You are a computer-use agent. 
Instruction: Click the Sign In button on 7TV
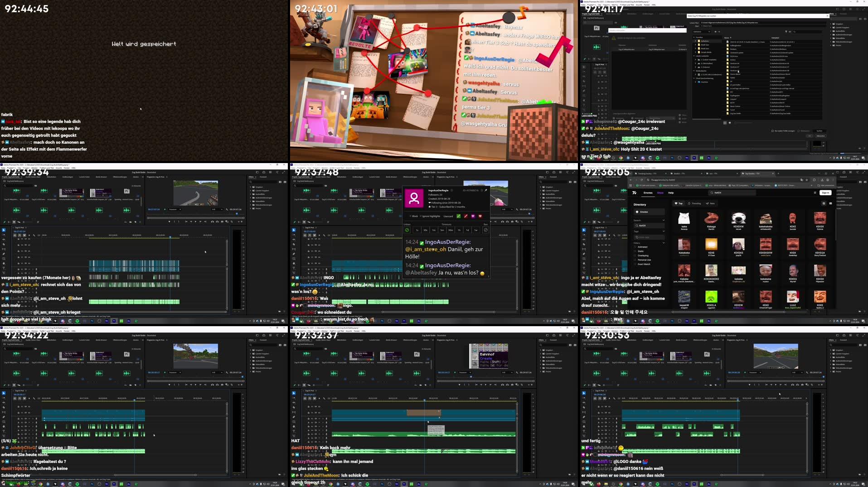(826, 193)
